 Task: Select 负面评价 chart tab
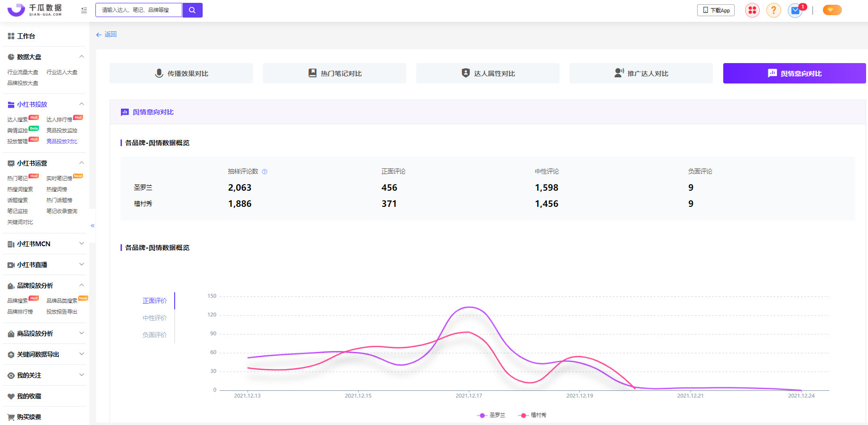[x=155, y=335]
